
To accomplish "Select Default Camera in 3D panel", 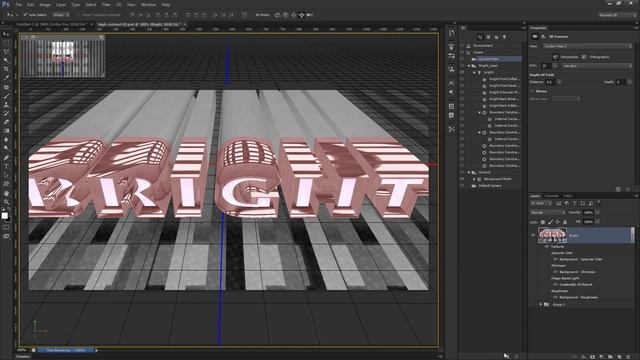I will (x=490, y=186).
